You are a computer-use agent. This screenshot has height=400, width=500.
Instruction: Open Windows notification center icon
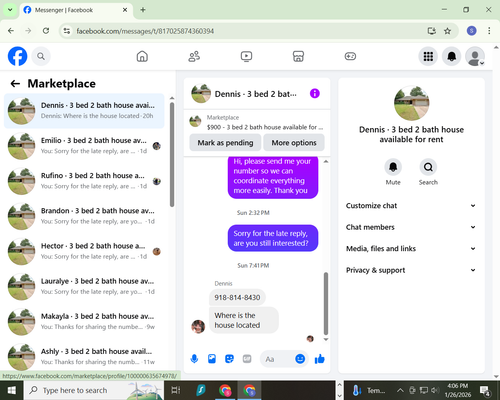point(485,390)
